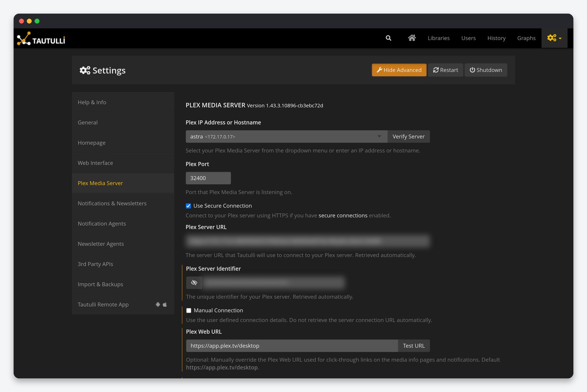Select the General settings tab
Screen dimensions: 587x392
pyautogui.click(x=123, y=122)
